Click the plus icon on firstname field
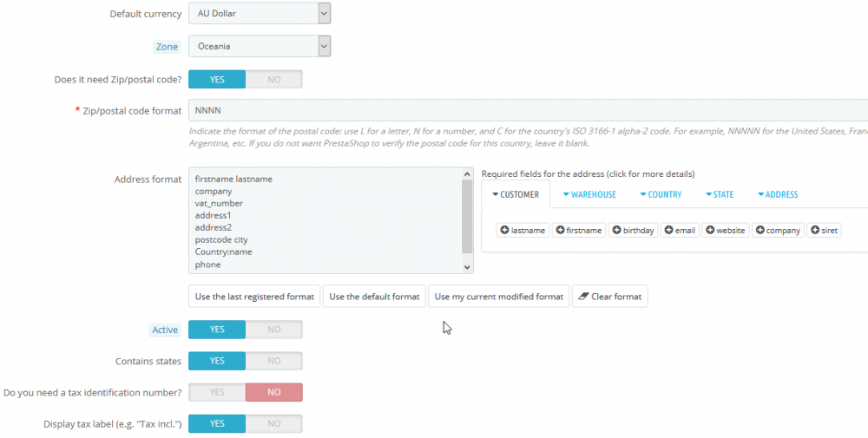Image resolution: width=868 pixels, height=438 pixels. (x=559, y=231)
